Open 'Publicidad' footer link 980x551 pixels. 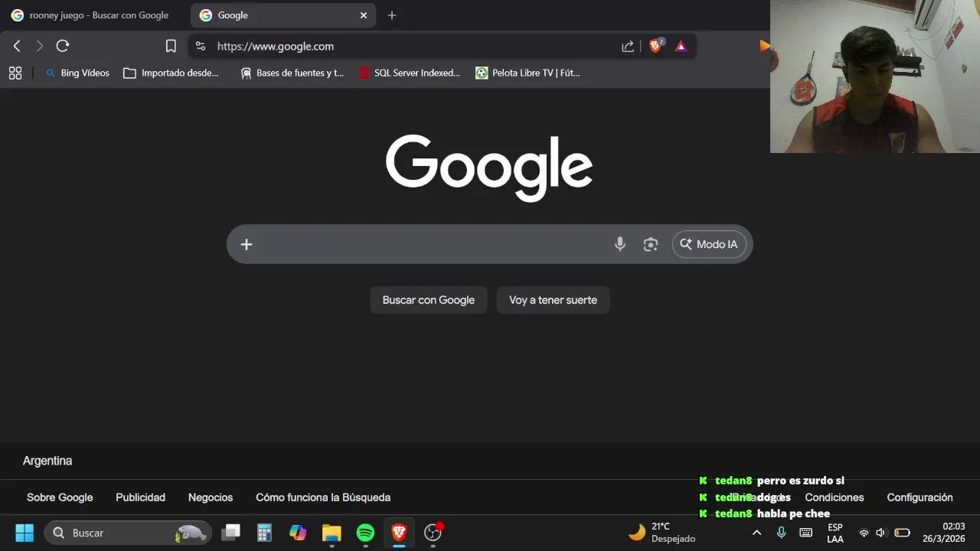140,497
